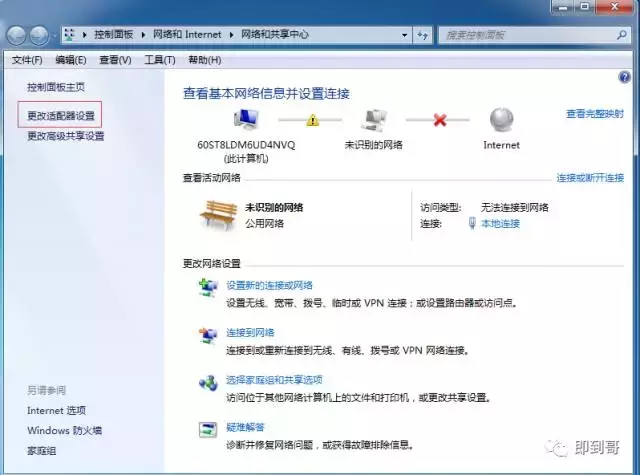Open Internet 选项 in See also

(x=56, y=410)
